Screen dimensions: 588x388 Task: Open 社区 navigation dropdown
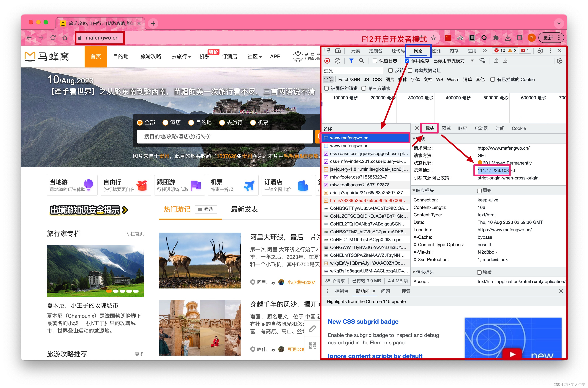coord(254,56)
